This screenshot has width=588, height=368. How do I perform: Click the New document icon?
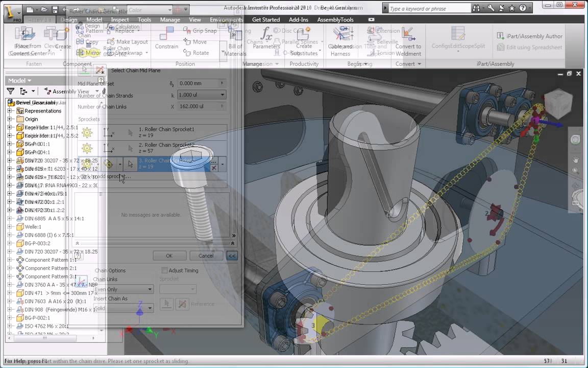click(x=30, y=10)
